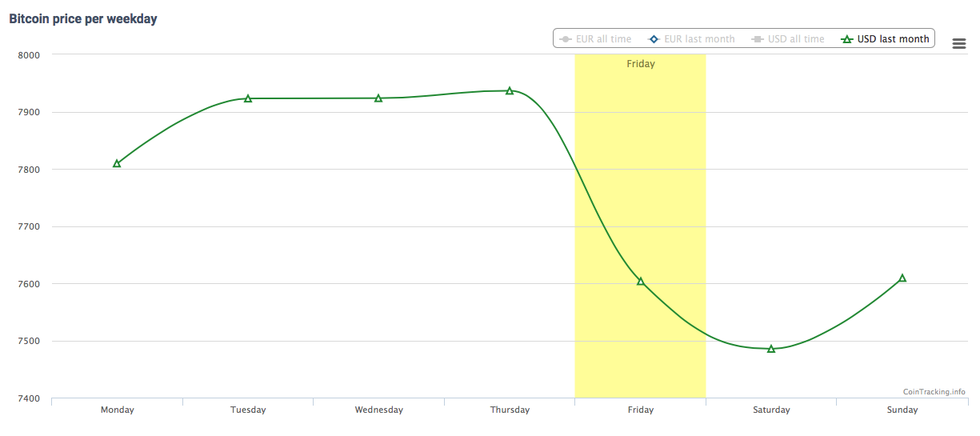
Task: Click the green USD last month legend marker
Action: (847, 38)
